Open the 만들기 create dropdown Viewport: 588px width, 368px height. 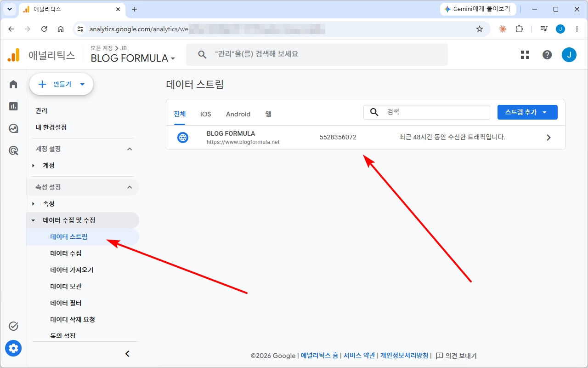tap(62, 84)
